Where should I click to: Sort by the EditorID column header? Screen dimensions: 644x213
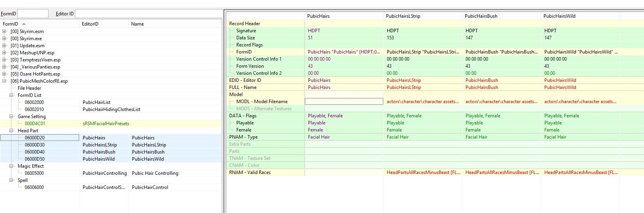click(x=104, y=24)
